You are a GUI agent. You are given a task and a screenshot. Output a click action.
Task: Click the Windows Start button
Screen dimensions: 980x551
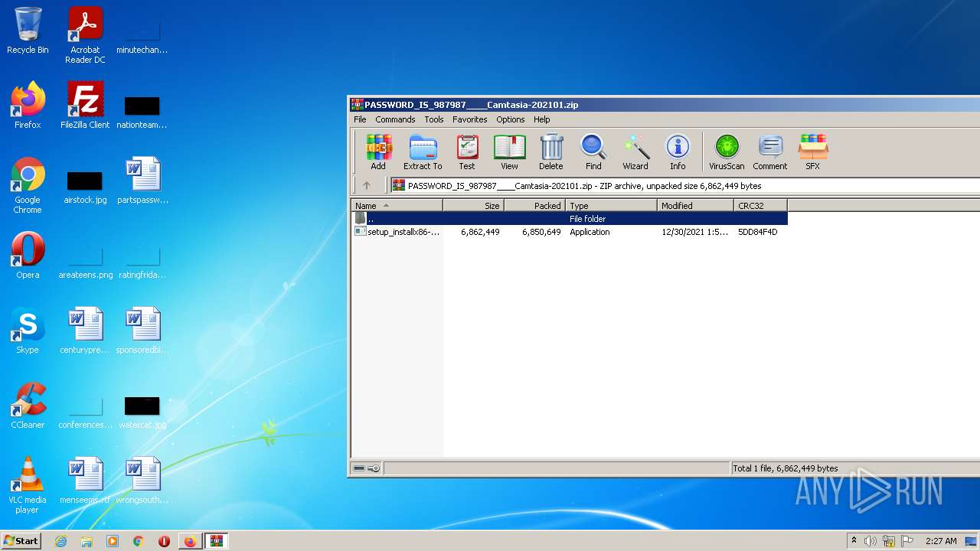(21, 540)
